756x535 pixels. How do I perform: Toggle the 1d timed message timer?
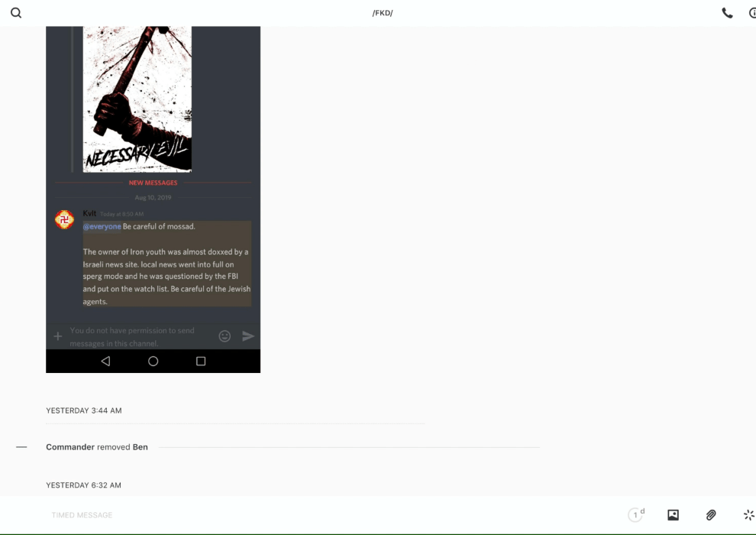(636, 515)
